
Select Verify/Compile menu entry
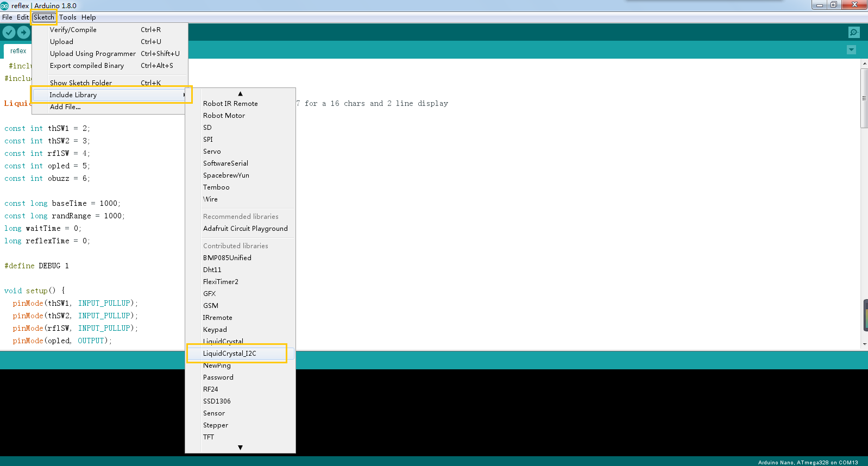pos(110,30)
